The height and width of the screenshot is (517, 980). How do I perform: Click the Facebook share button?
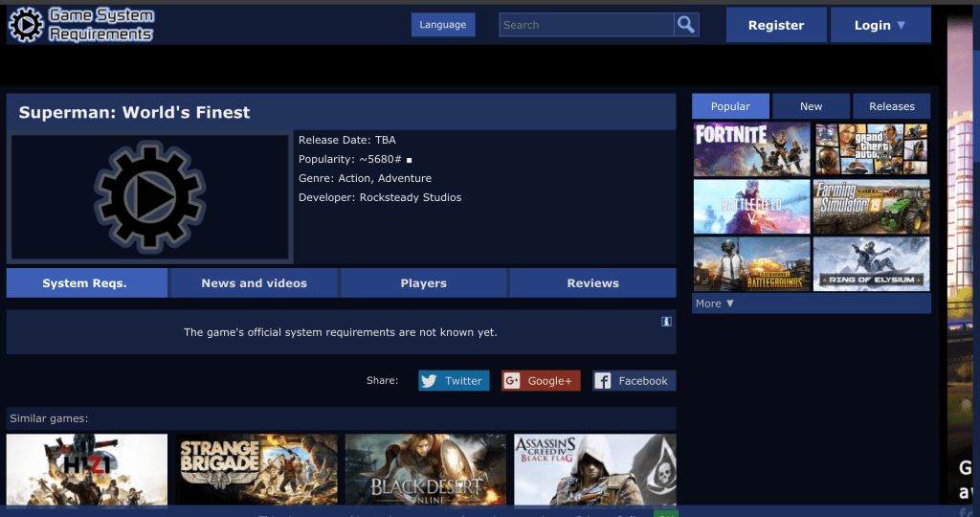coord(634,381)
